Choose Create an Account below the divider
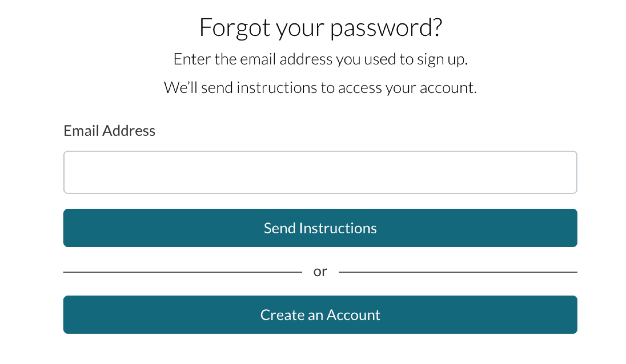This screenshot has height=364, width=626. point(320,315)
